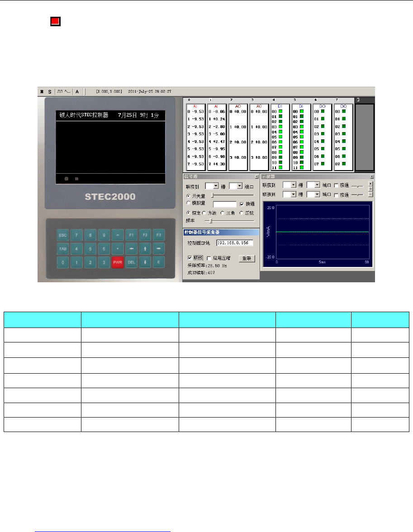Tap the minus key on the keypad
Viewport: 413px width, 532px height.
coord(118,235)
